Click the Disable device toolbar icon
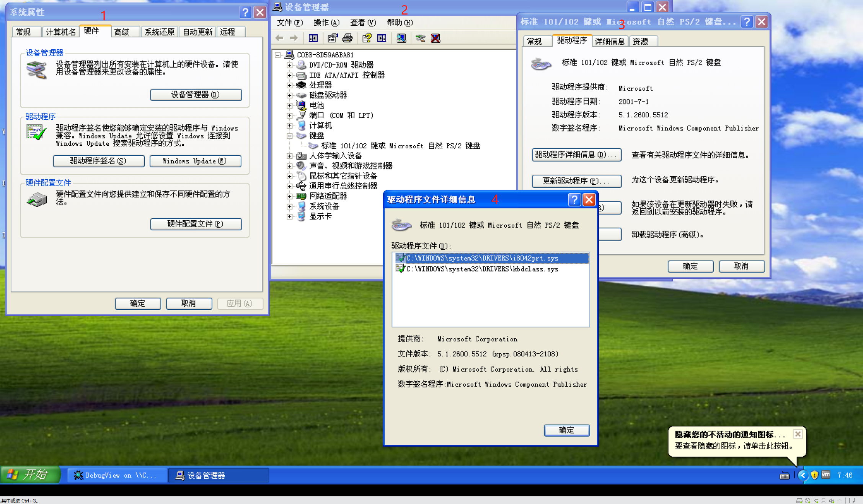The height and width of the screenshot is (504, 863). pyautogui.click(x=420, y=38)
